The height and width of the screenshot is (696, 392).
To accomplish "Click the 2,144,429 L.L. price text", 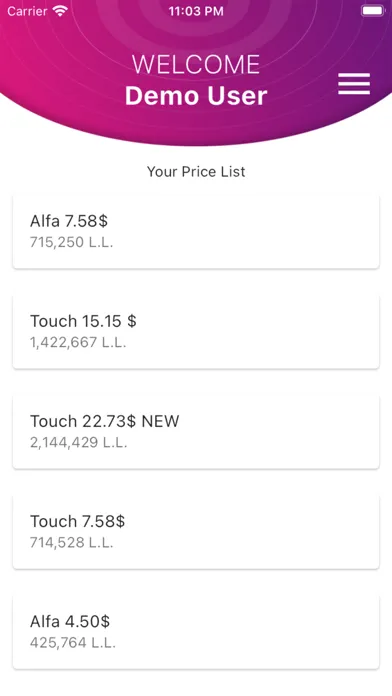I will [x=79, y=443].
